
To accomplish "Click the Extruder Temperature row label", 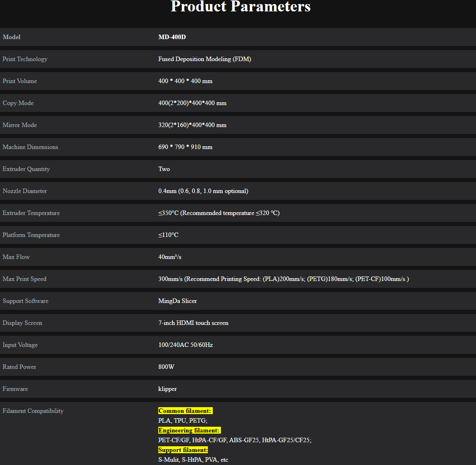I will (x=31, y=213).
